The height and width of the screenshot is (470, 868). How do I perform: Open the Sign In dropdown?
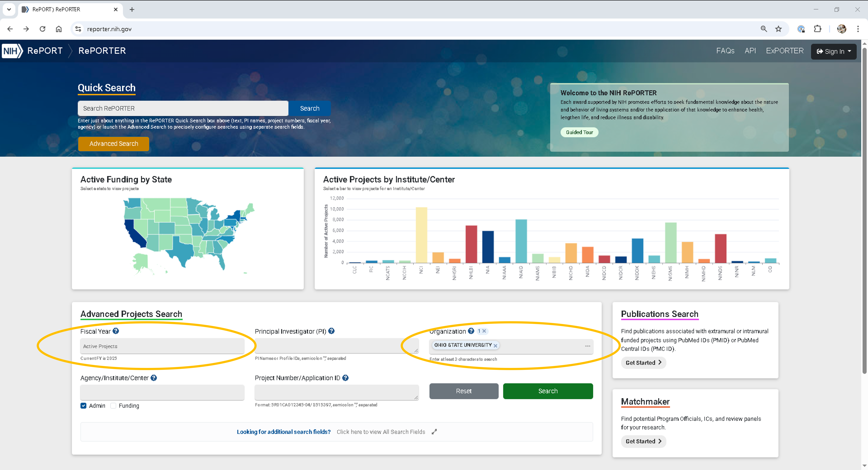pos(834,51)
